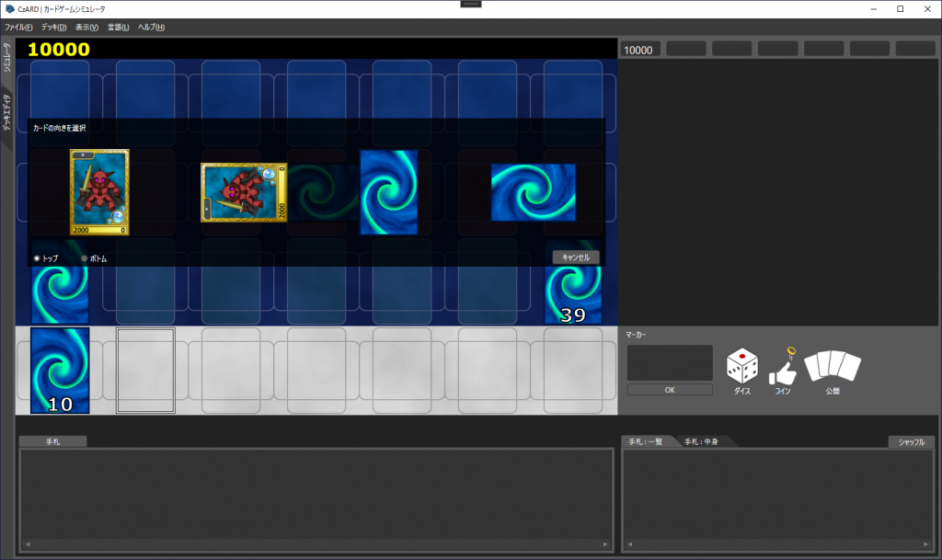
Task: Switch to the 手札:中身 tab
Action: pos(701,441)
